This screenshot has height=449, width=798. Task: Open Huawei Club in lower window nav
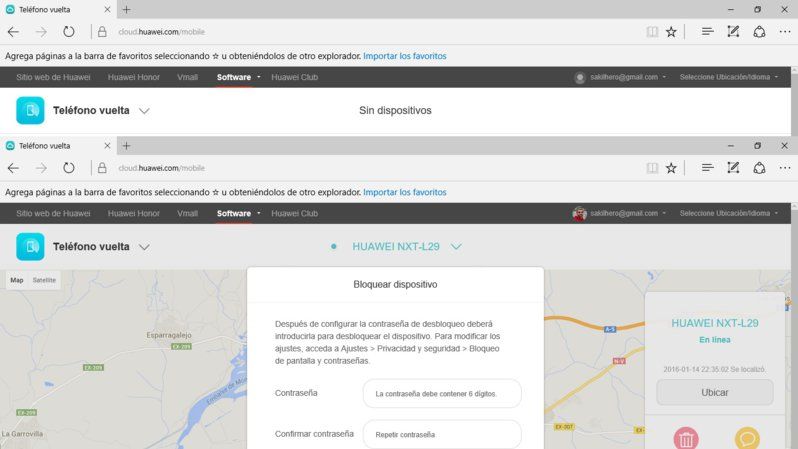coord(294,213)
